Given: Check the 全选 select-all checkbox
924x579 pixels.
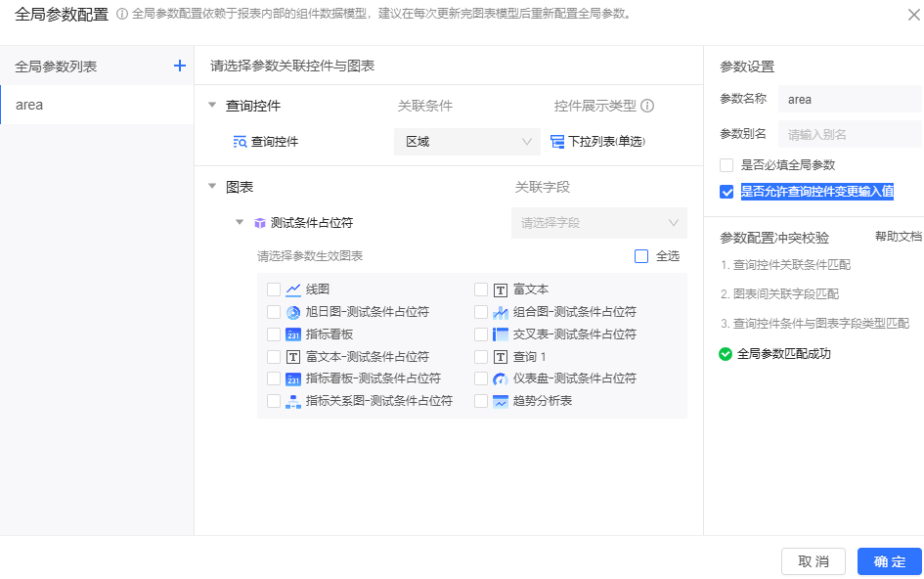Looking at the screenshot, I should pyautogui.click(x=641, y=256).
